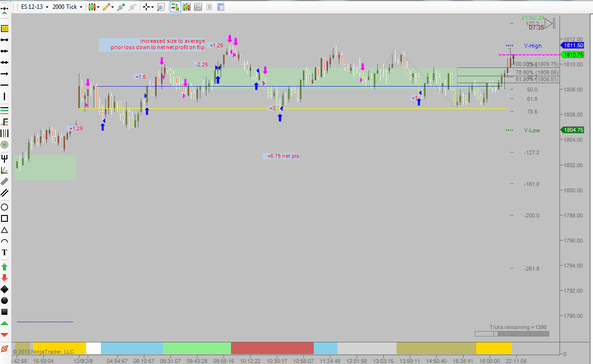Image resolution: width=593 pixels, height=364 pixels.
Task: Open the Strategies dollar icon
Action: (209, 7)
